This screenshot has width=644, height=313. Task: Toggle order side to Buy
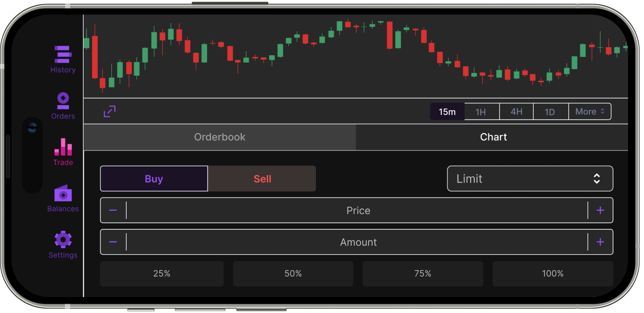154,179
